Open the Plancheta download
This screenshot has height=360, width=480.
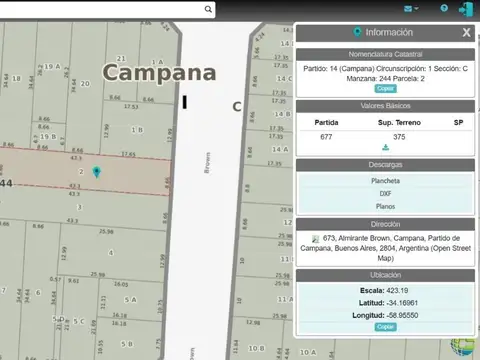click(x=385, y=181)
